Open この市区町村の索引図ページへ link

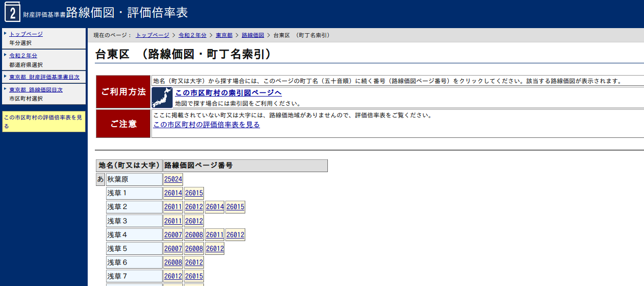[x=228, y=92]
